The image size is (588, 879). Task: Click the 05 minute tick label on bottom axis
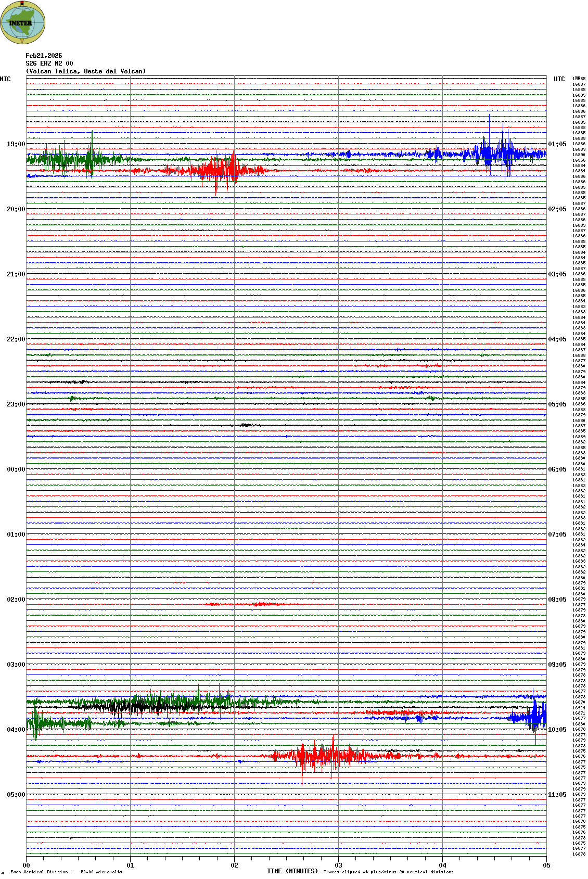pyautogui.click(x=546, y=865)
